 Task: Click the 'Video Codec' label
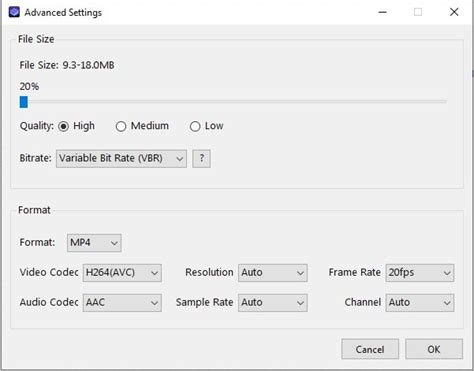pos(49,272)
